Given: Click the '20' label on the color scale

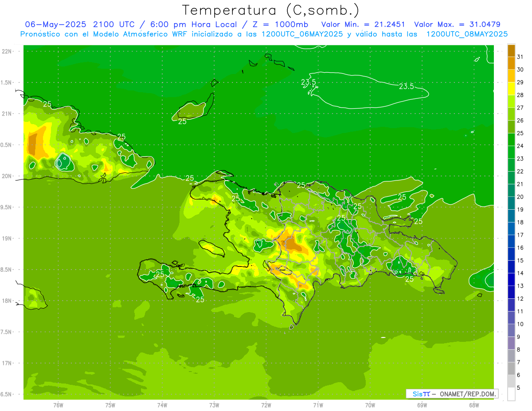Looking at the screenshot, I should (x=520, y=197).
